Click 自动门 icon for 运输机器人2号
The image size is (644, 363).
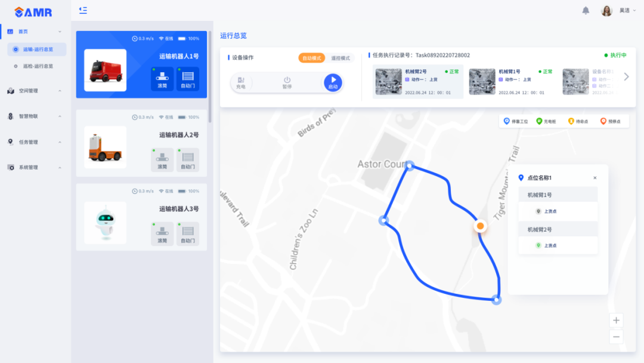[x=188, y=159]
